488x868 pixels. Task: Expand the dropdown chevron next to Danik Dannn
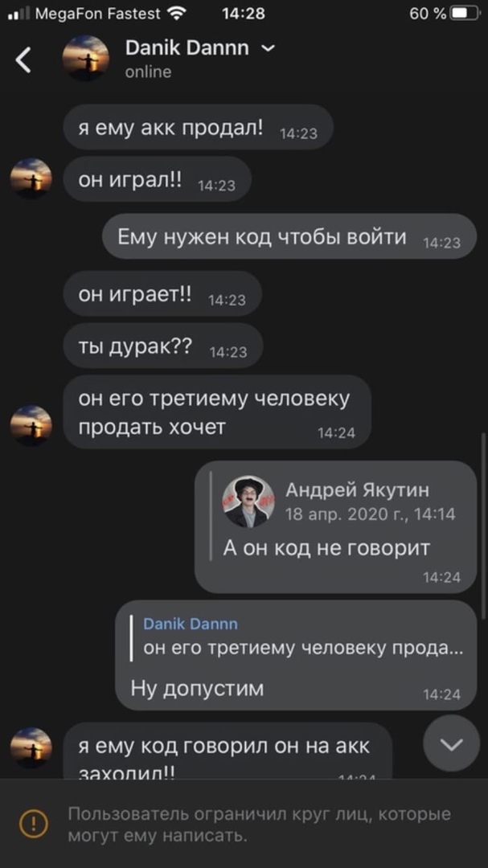pos(268,49)
